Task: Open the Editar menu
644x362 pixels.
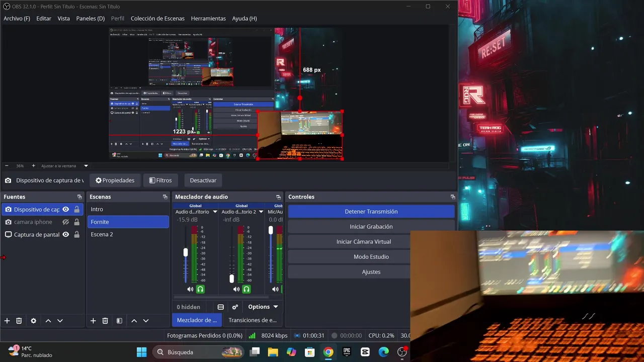Action: pos(44,19)
